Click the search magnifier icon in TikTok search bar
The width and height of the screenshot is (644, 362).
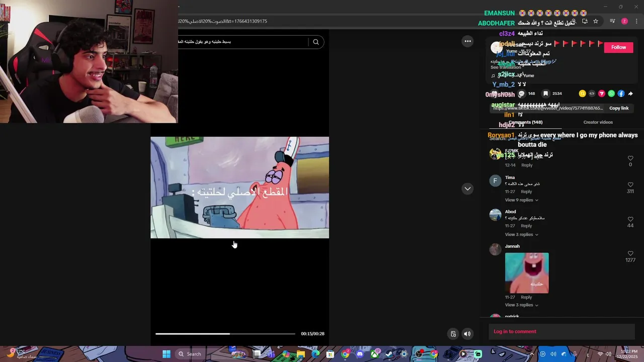(316, 42)
